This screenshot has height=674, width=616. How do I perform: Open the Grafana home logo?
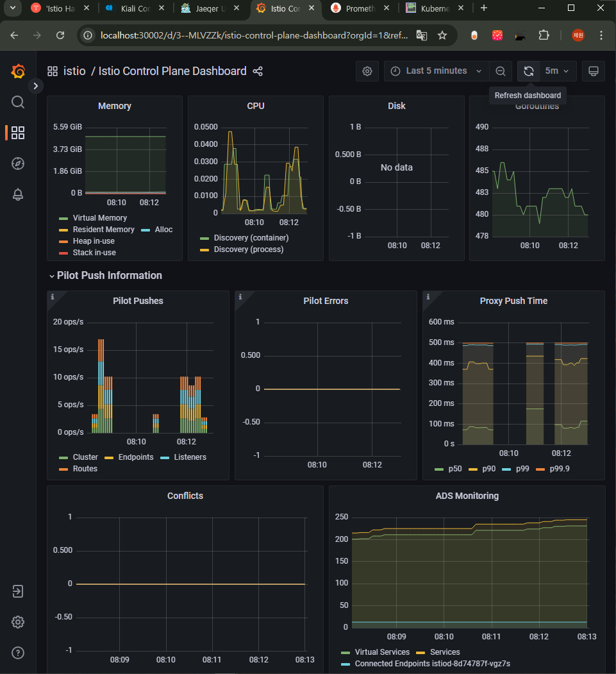tap(18, 71)
